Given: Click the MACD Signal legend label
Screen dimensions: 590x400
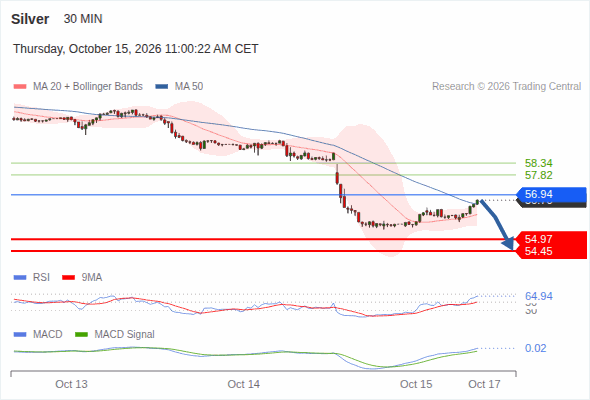Looking at the screenshot, I should pos(125,335).
